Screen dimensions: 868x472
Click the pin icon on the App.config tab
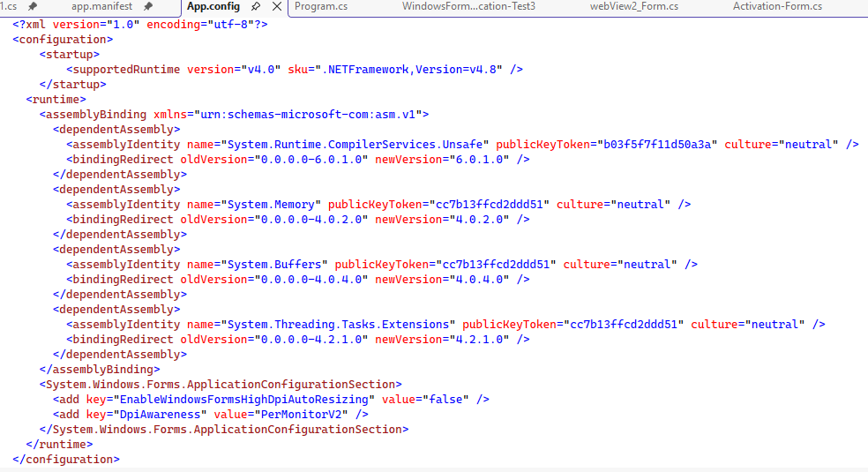(255, 7)
